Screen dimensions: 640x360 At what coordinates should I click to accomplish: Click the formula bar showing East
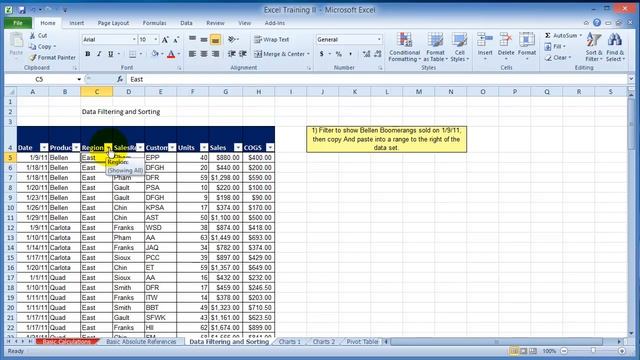(x=378, y=79)
